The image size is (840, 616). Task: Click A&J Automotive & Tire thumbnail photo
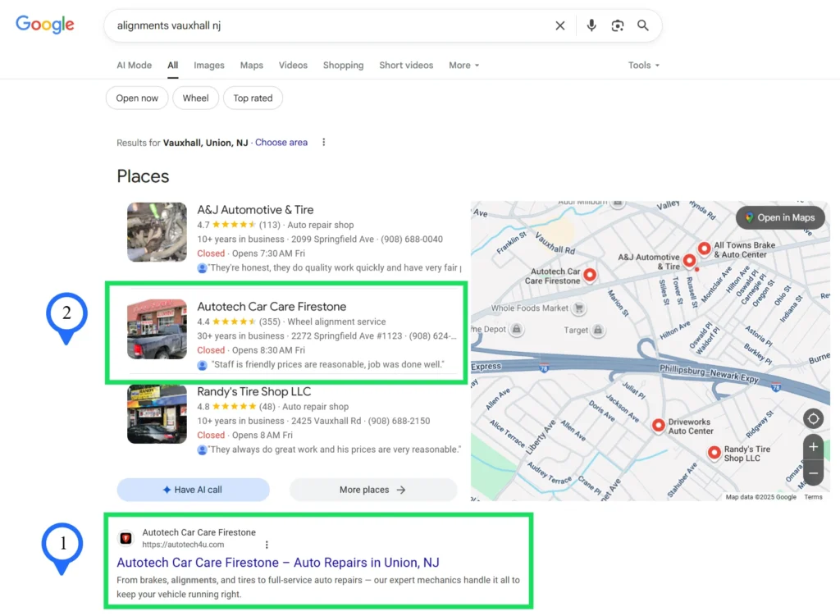(157, 232)
